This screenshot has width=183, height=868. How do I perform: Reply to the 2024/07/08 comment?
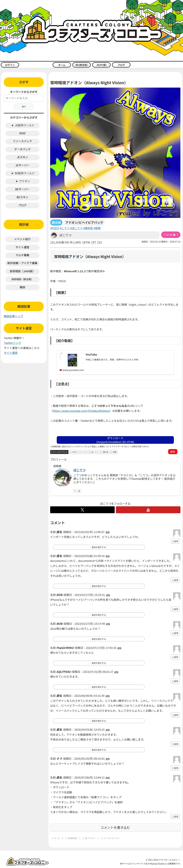tap(175, 816)
